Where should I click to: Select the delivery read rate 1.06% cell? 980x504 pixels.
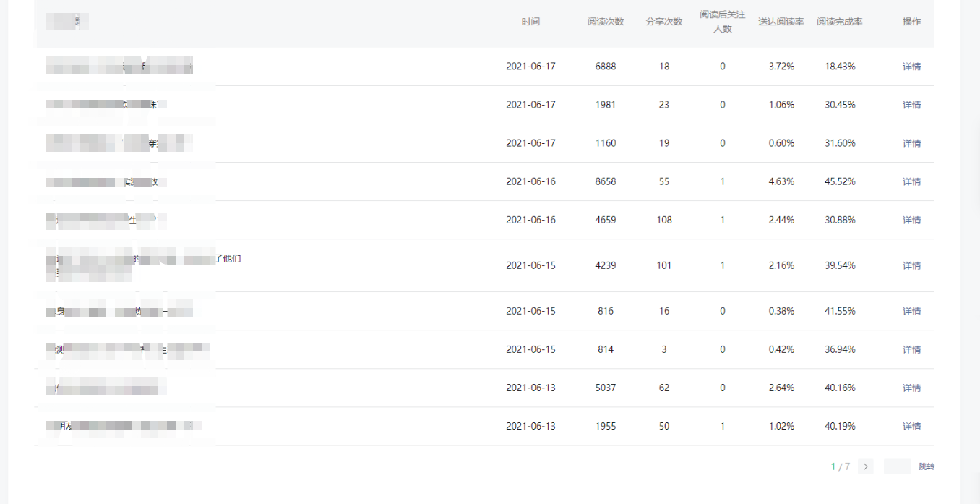coord(781,105)
